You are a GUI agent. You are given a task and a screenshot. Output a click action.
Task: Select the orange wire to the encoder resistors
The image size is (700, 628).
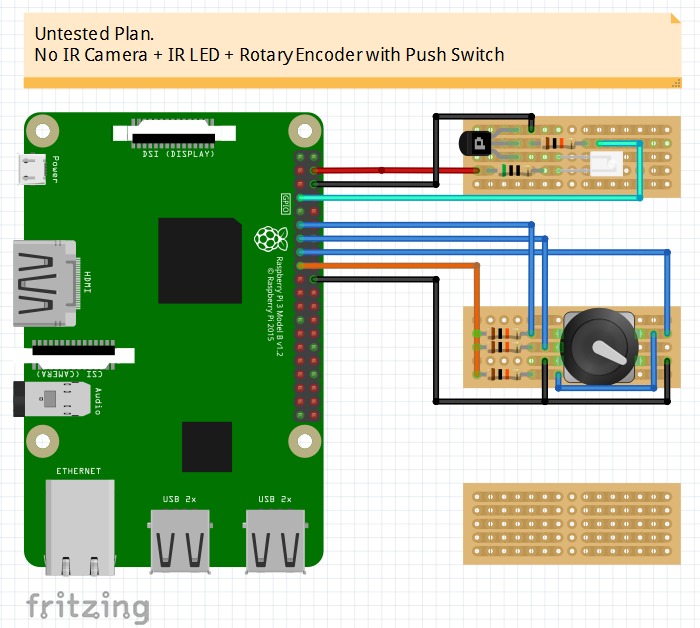pos(388,266)
